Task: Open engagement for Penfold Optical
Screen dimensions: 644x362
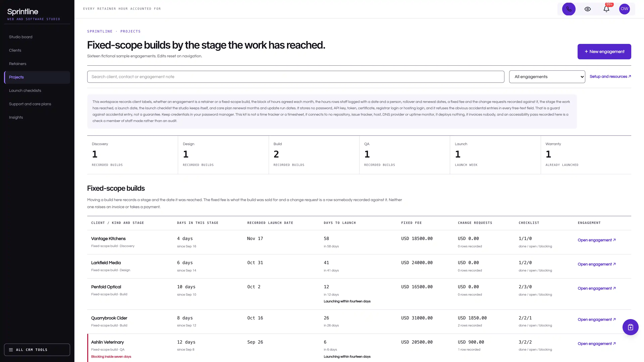Action: 597,288
